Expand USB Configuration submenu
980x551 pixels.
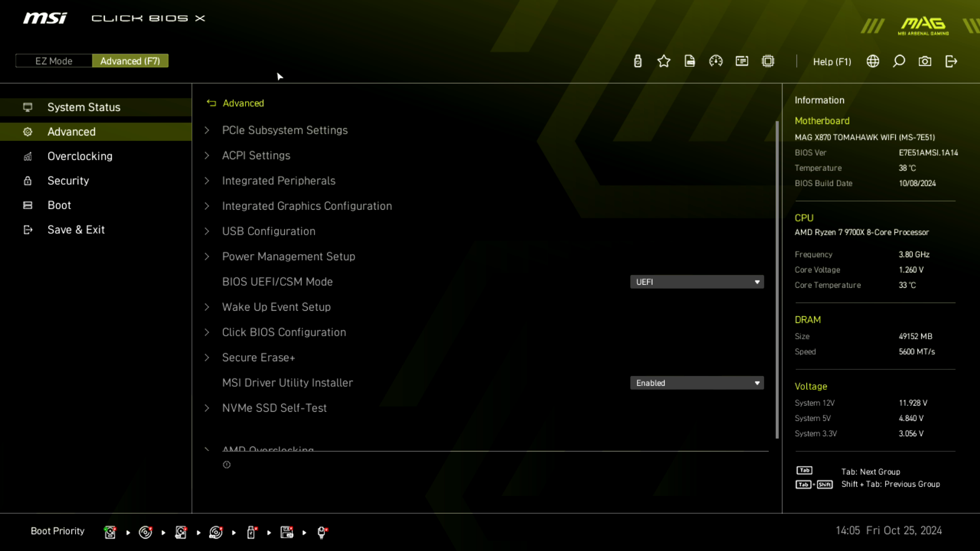point(268,231)
